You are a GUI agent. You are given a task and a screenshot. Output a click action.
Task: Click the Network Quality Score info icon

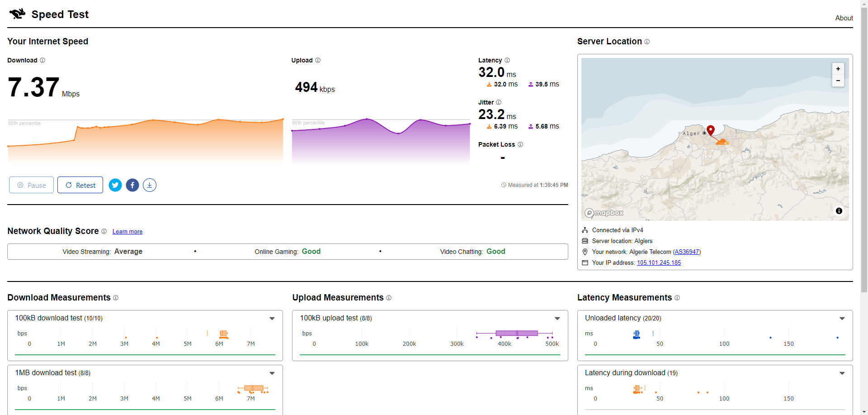tap(104, 231)
